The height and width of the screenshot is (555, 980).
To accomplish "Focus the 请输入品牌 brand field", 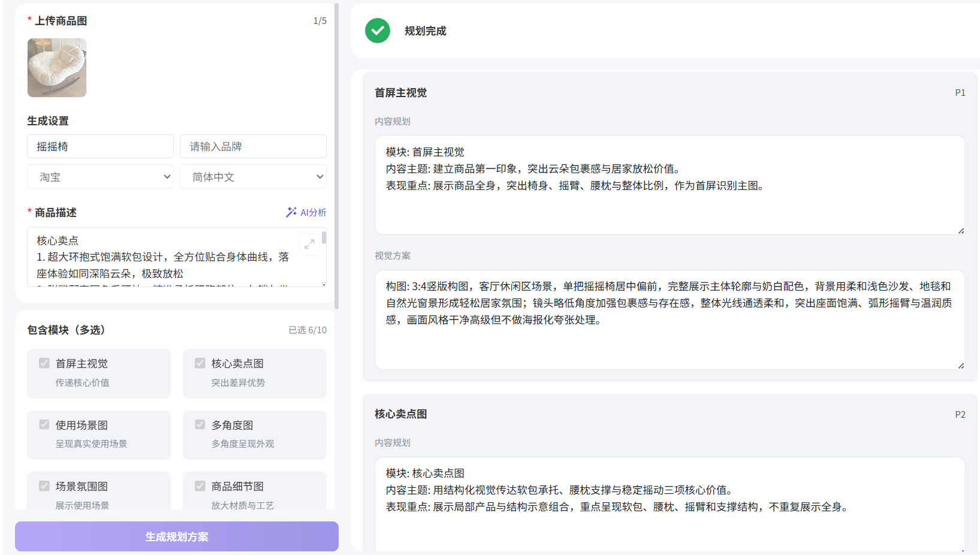I will click(253, 146).
